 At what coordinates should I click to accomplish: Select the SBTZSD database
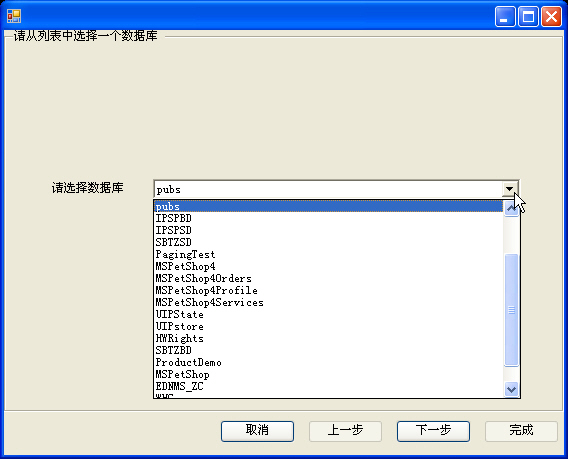(329, 242)
